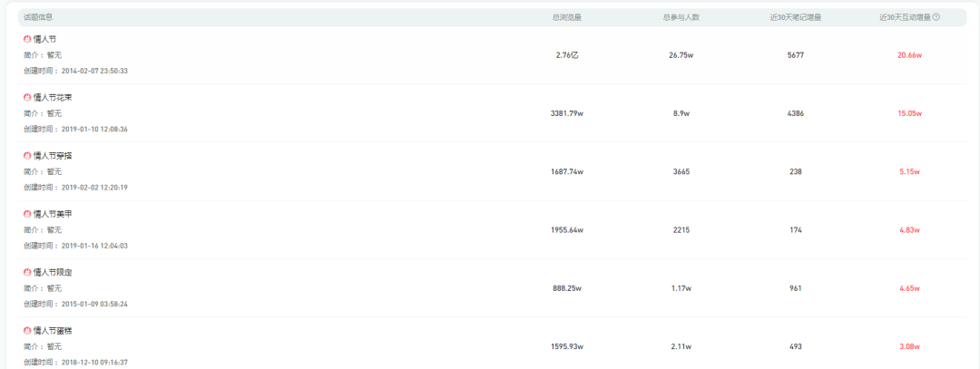980x369 pixels.
Task: Click the 话题信息 column header
Action: [x=39, y=17]
